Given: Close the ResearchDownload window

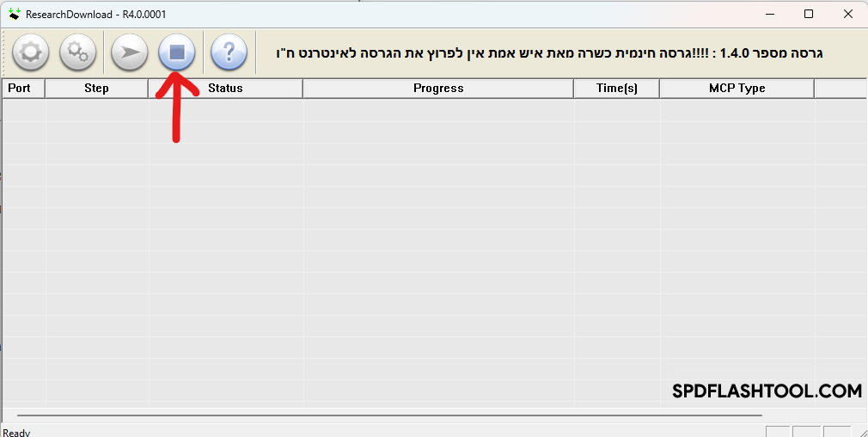Looking at the screenshot, I should coord(848,14).
